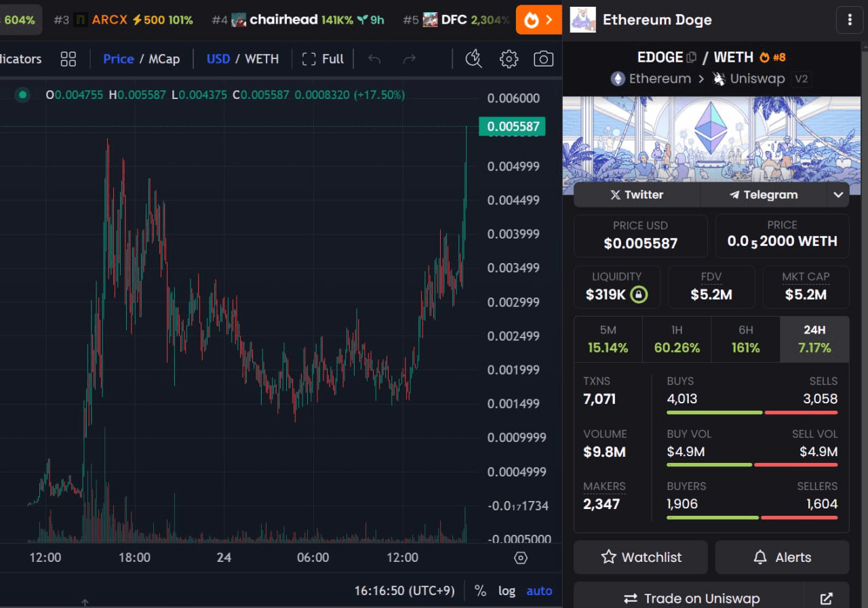
Task: Open the Indicators menu
Action: pos(21,59)
